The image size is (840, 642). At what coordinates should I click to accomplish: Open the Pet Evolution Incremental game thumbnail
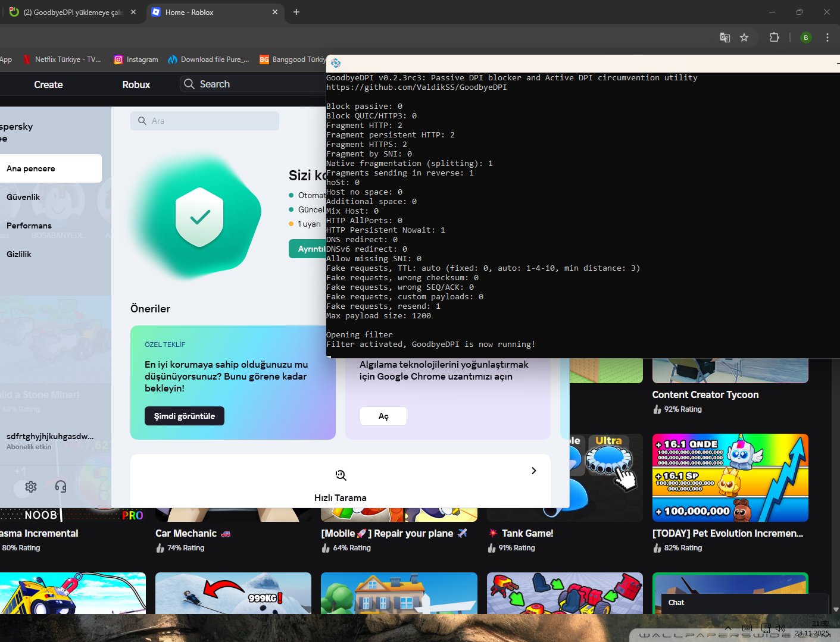pyautogui.click(x=730, y=478)
